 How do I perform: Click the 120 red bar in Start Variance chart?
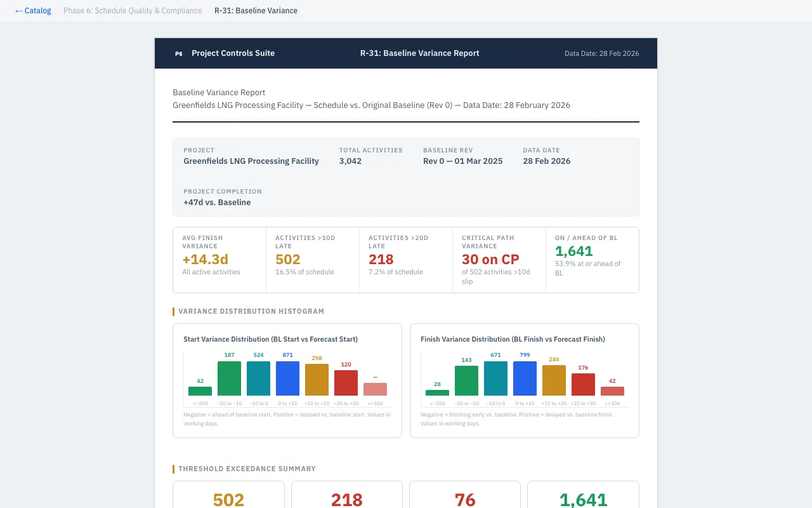[346, 383]
